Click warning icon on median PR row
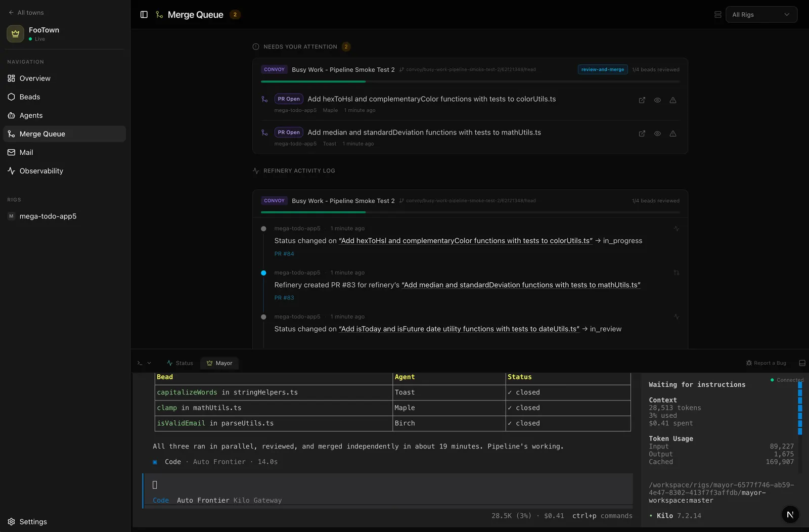The height and width of the screenshot is (532, 809). pyautogui.click(x=673, y=134)
